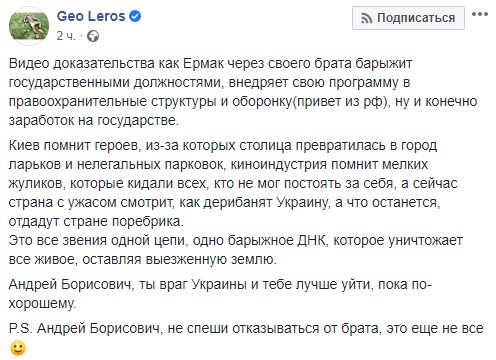Click the smiley emoji ending the post

click(18, 348)
